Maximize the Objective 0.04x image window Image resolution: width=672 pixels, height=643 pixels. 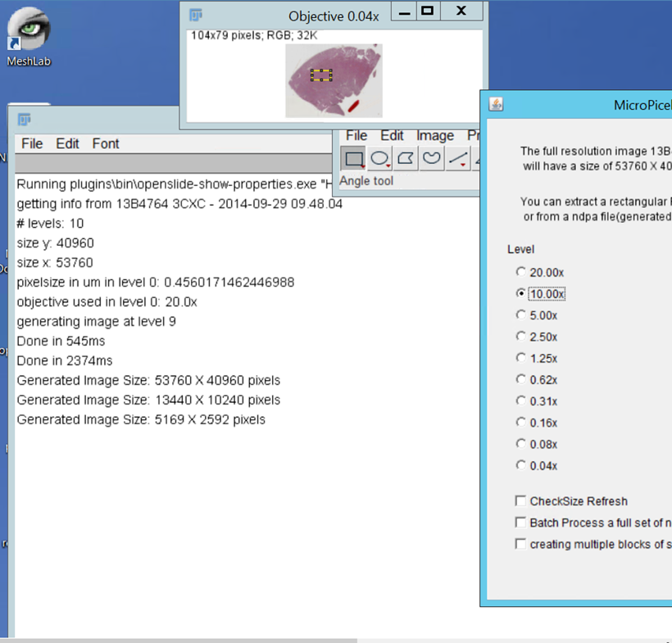pos(426,11)
